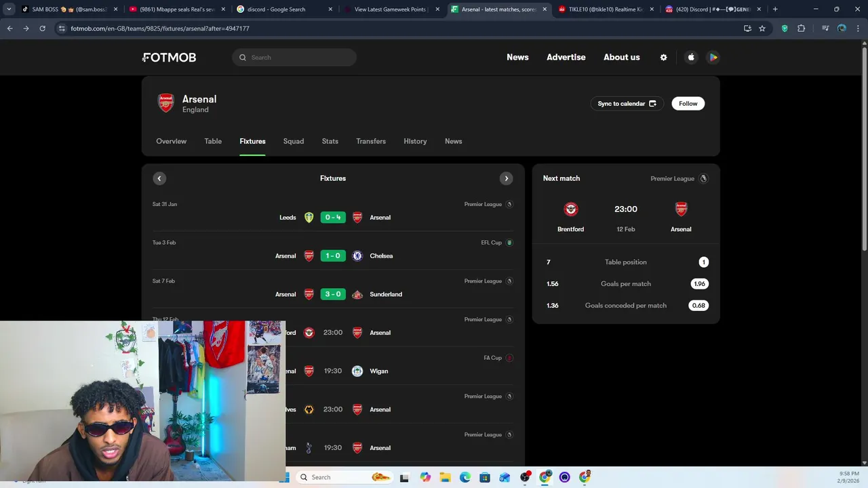Open the 1 - 0 Arsenal vs Chelsea score
This screenshot has width=868, height=488.
pyautogui.click(x=333, y=256)
